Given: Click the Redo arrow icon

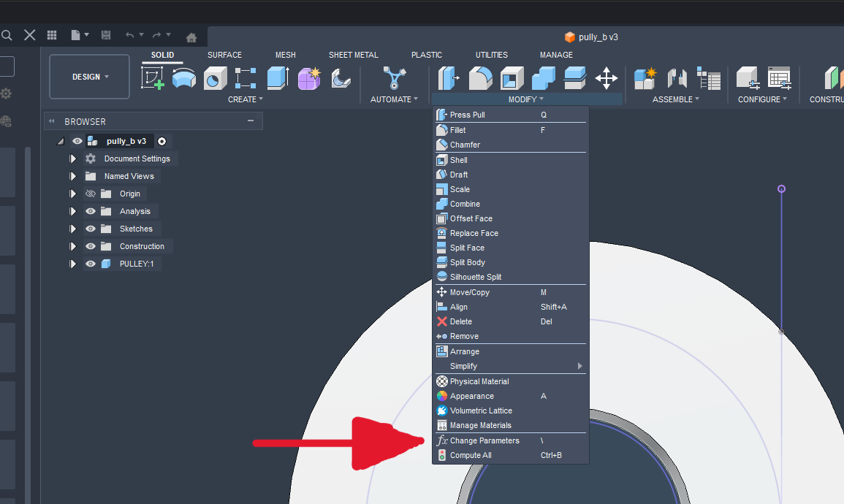Looking at the screenshot, I should (156, 36).
